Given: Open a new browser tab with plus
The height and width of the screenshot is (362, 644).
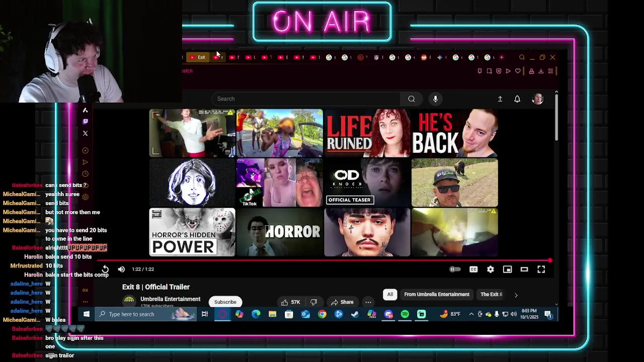Looking at the screenshot, I should (501, 57).
